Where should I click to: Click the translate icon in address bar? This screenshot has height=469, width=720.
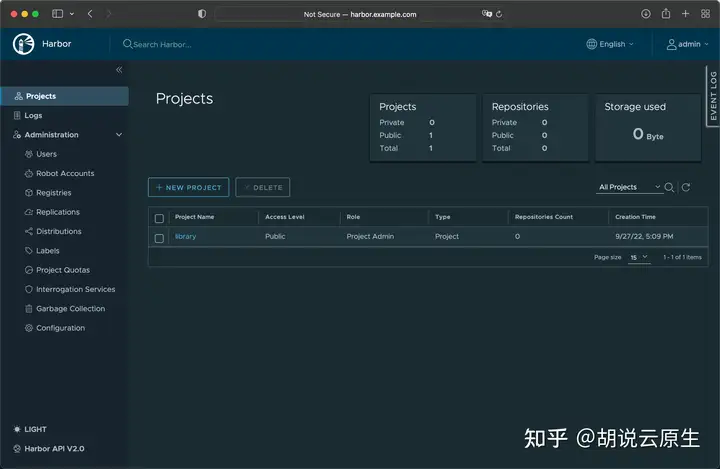(487, 14)
